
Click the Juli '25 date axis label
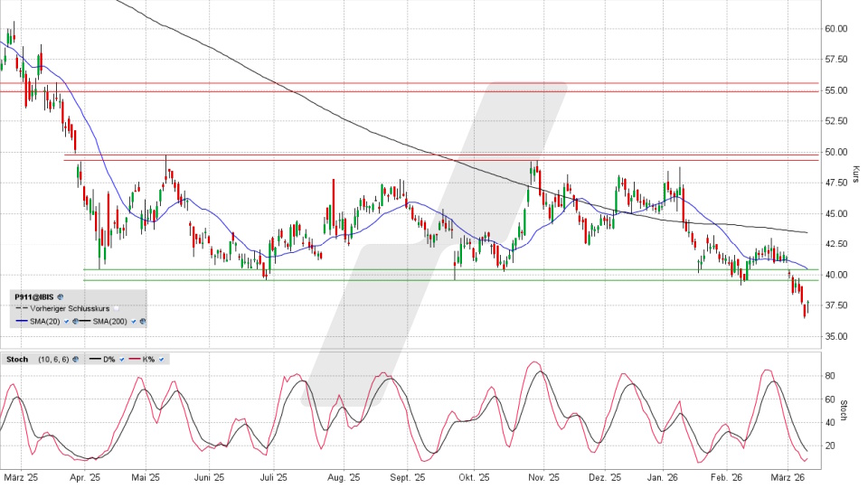(273, 476)
